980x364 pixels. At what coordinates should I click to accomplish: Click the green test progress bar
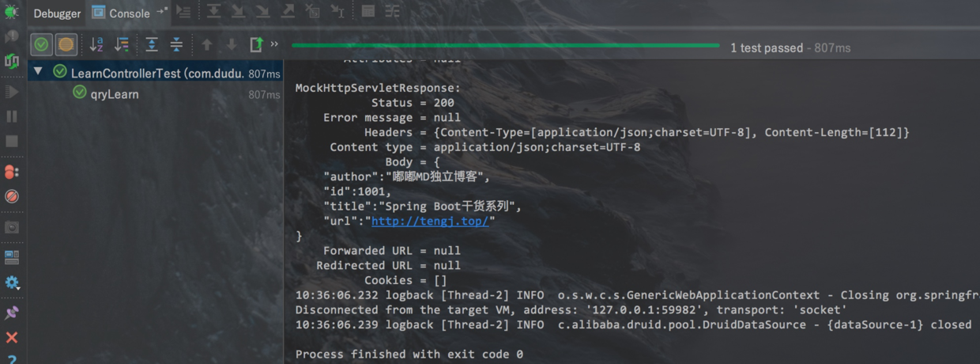point(506,46)
